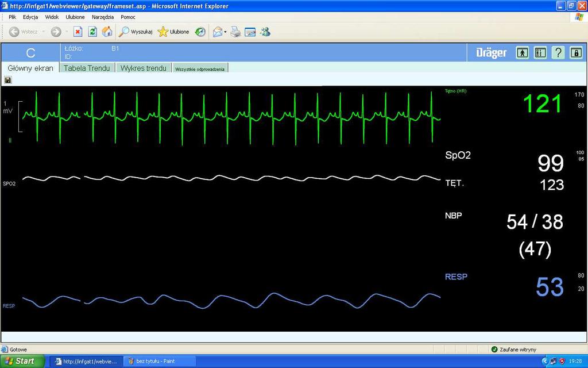This screenshot has height=368, width=588.
Task: Switch to the bez tytułu - Paint taskbar button
Action: click(x=159, y=361)
